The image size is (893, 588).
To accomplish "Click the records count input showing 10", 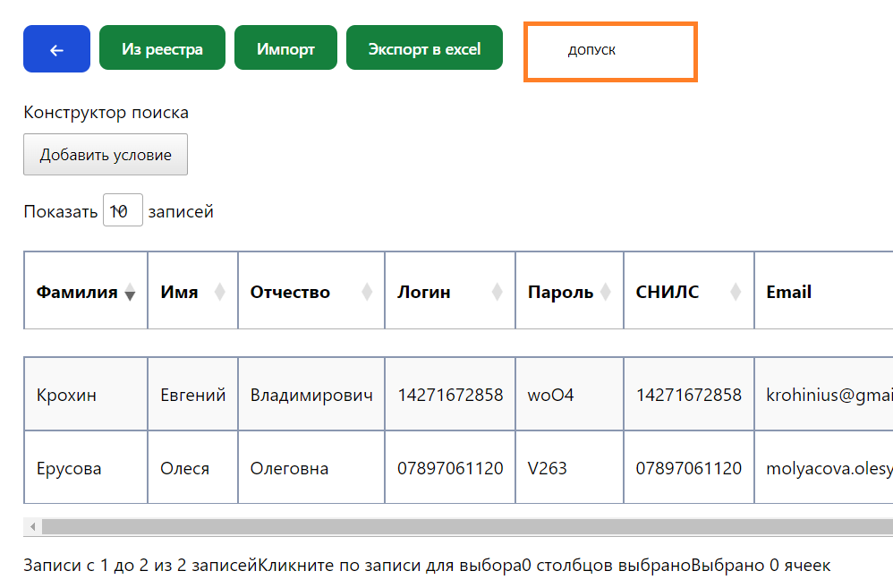I will [x=123, y=211].
